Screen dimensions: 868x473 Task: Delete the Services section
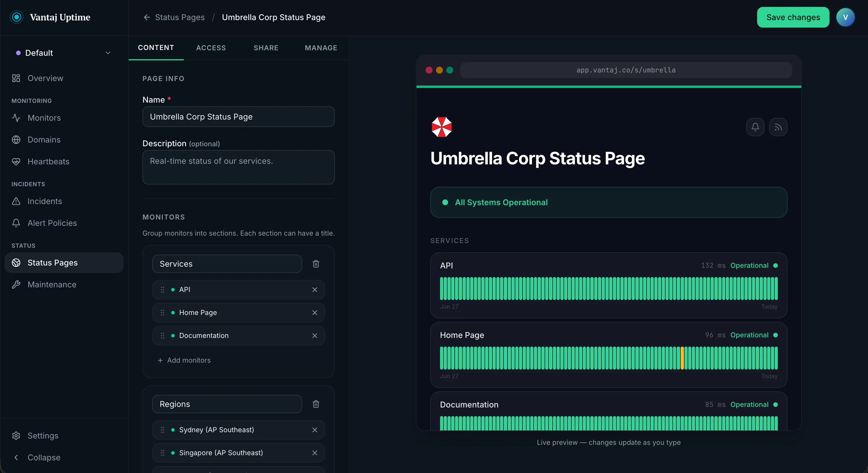[x=316, y=264]
